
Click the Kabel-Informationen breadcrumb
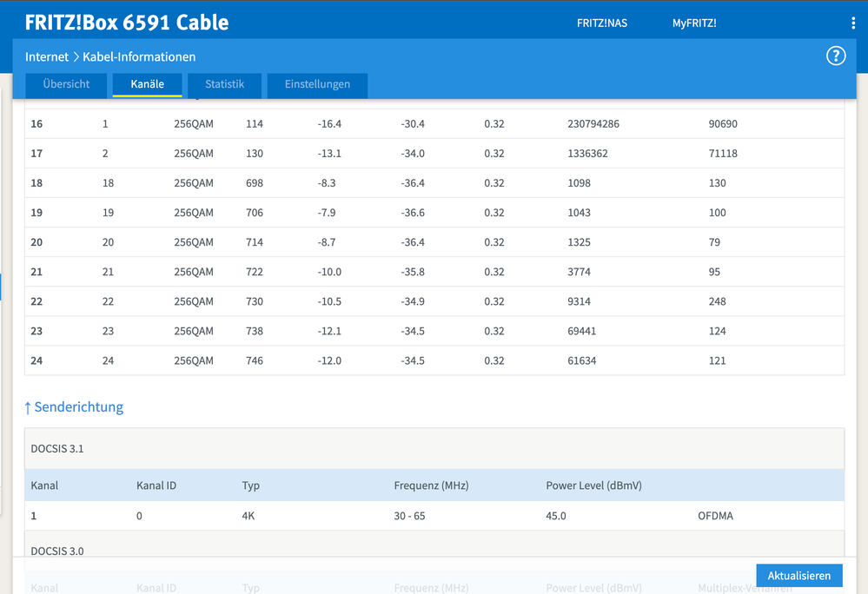click(139, 57)
